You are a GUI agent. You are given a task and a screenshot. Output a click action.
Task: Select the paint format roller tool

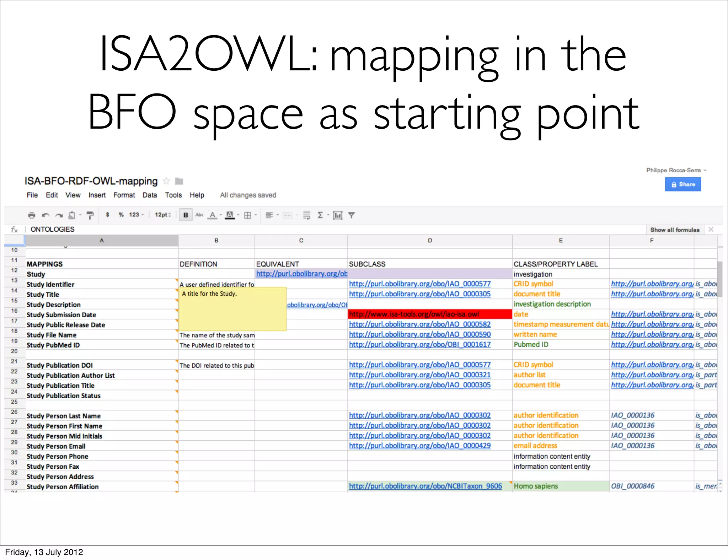click(90, 215)
